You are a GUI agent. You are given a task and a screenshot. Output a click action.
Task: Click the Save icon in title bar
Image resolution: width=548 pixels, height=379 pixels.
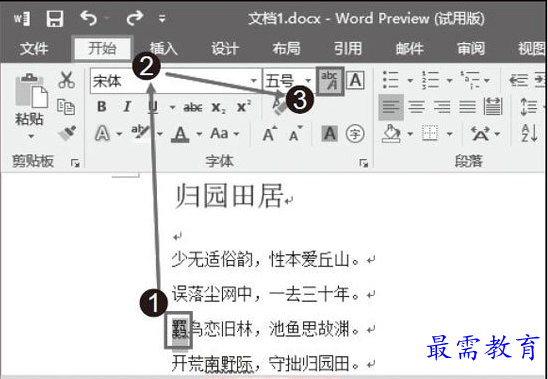55,18
